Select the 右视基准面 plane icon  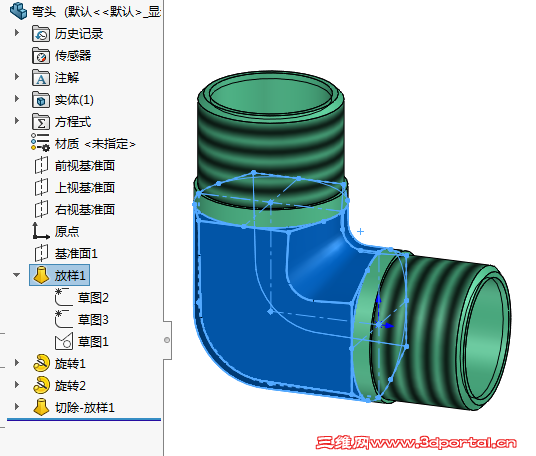(41, 209)
